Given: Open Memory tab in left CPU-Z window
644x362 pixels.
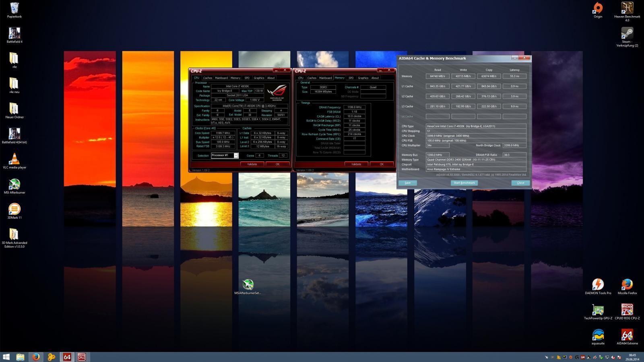Looking at the screenshot, I should [x=235, y=78].
